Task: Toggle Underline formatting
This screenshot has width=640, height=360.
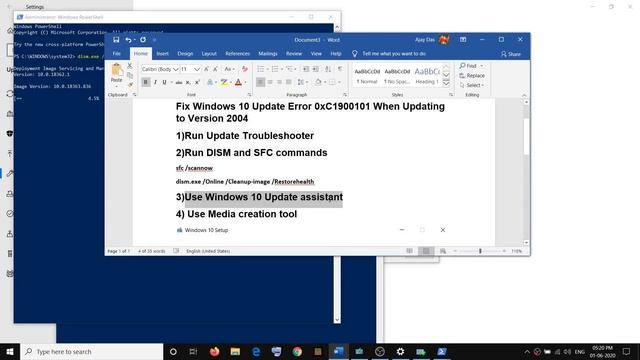Action: click(x=164, y=82)
